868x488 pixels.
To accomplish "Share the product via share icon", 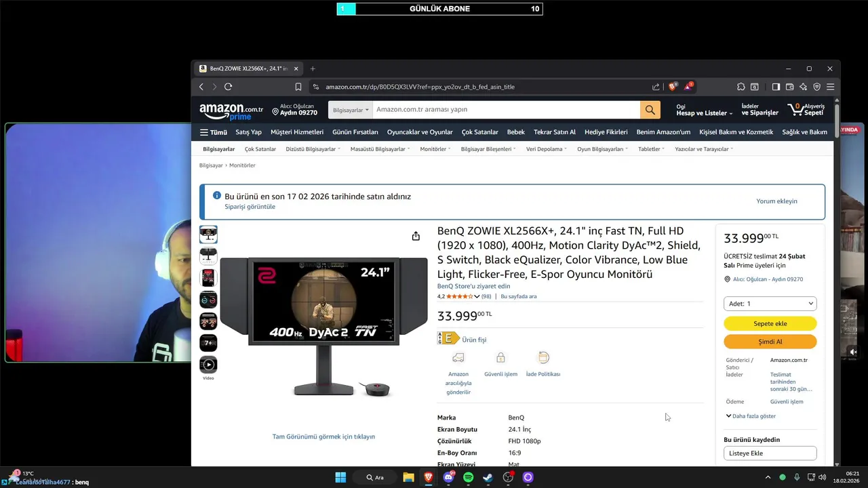I will point(416,236).
